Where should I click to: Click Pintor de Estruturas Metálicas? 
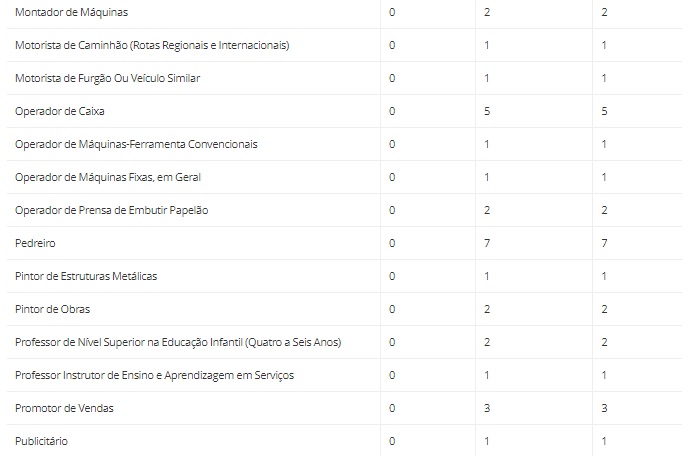pyautogui.click(x=86, y=276)
